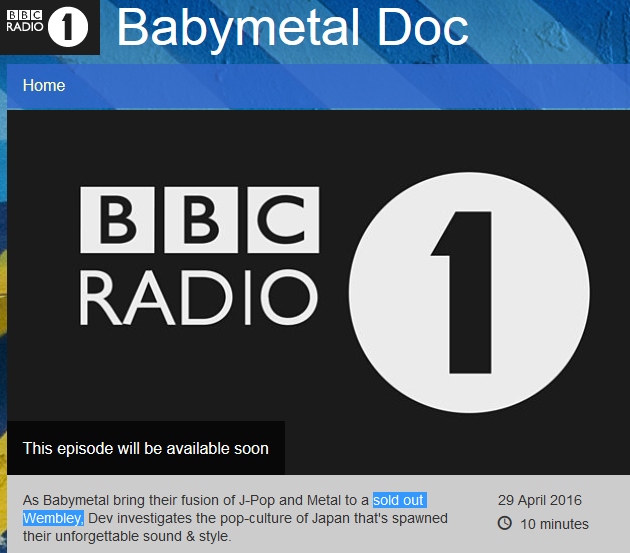Click 'This episode will be available soon' banner
This screenshot has height=553, width=630.
146,448
